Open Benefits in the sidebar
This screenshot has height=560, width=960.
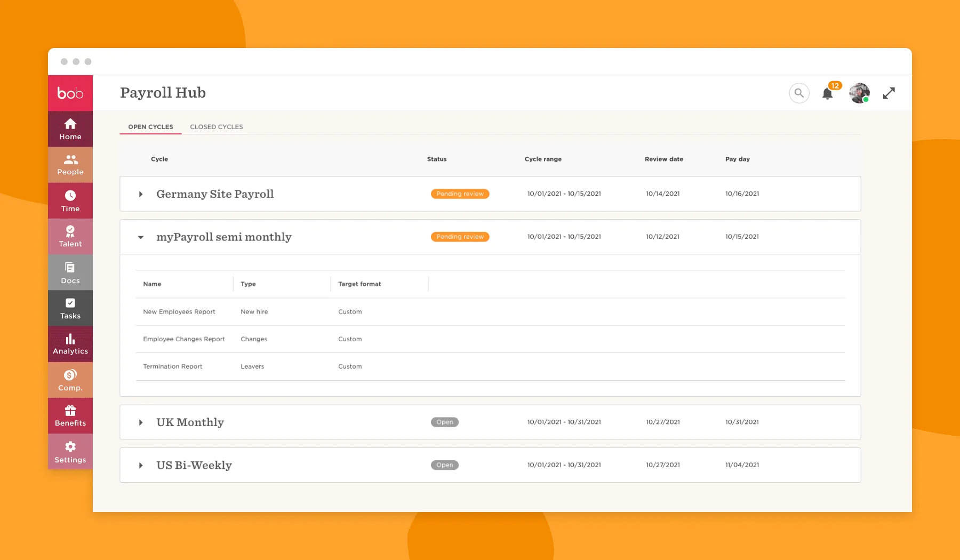click(70, 415)
